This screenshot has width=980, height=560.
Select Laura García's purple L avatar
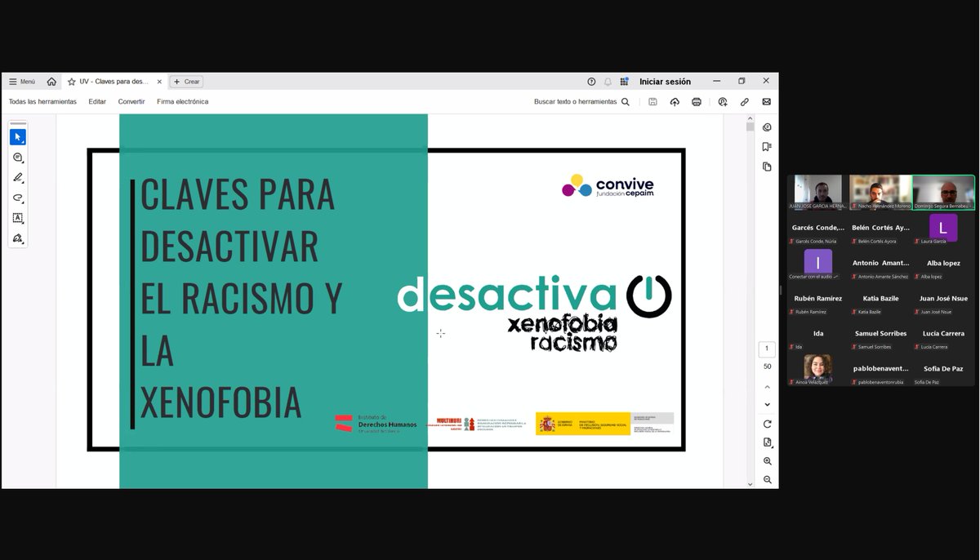click(943, 228)
